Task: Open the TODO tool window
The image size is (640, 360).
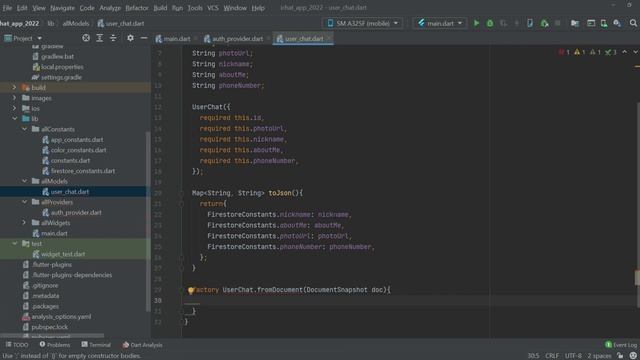Action: click(17, 345)
